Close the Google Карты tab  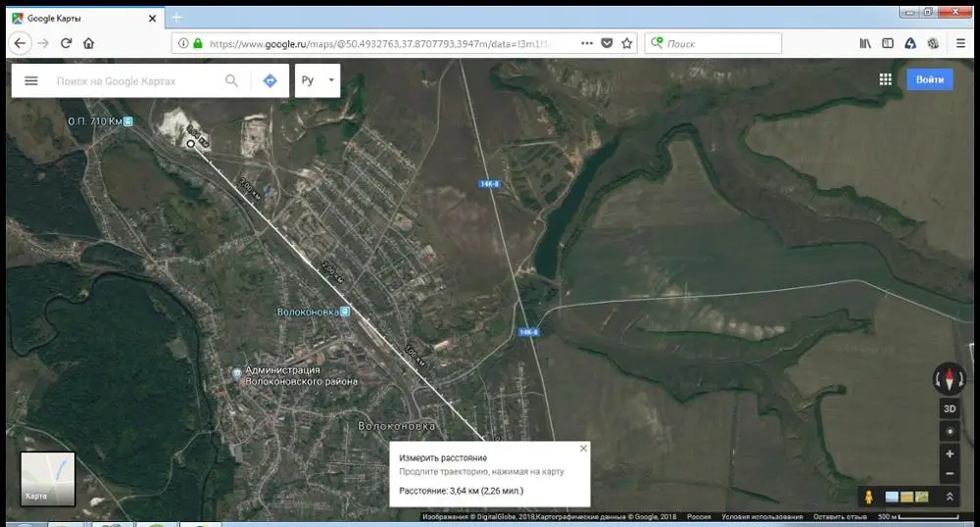click(x=152, y=19)
